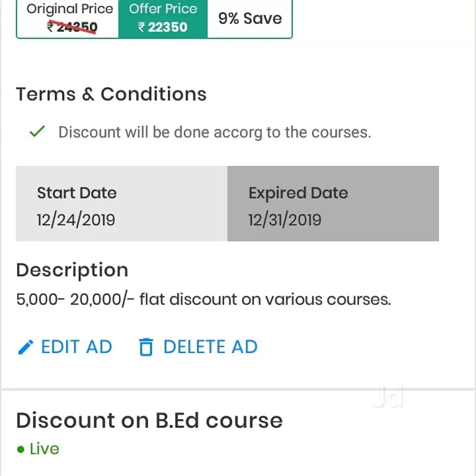This screenshot has height=476, width=476.
Task: Click the pencil icon beside EDIT AD
Action: pyautogui.click(x=25, y=347)
